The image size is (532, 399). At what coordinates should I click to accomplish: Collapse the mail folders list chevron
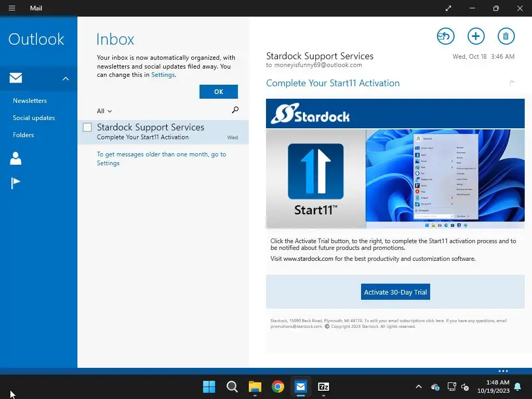click(x=65, y=79)
